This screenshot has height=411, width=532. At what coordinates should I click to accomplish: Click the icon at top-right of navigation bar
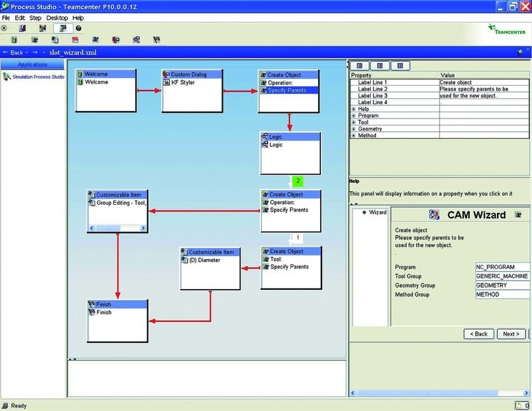pos(520,52)
